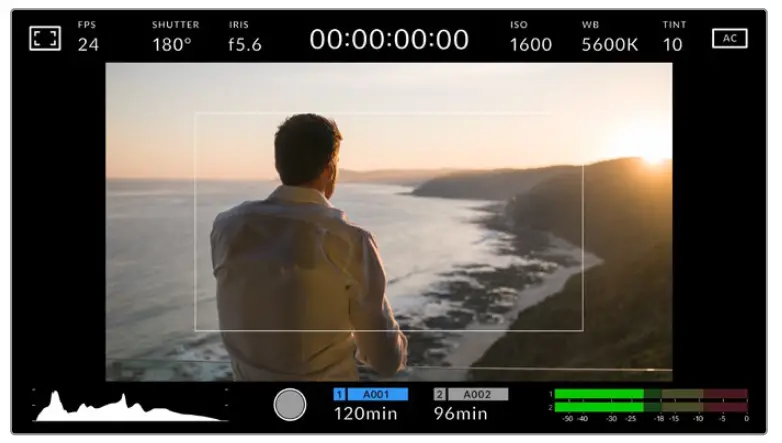Adjust the tint 10 setting
This screenshot has width=782, height=443.
674,37
